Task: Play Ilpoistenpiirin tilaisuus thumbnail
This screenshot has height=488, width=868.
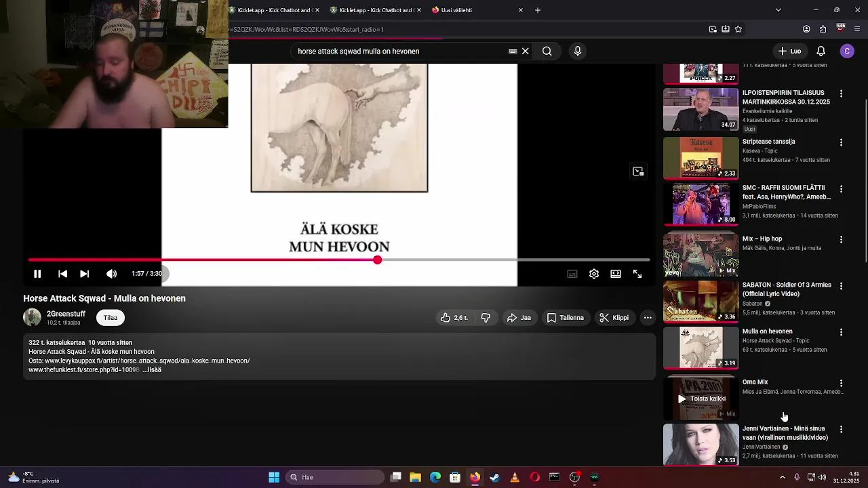Action: coord(701,109)
